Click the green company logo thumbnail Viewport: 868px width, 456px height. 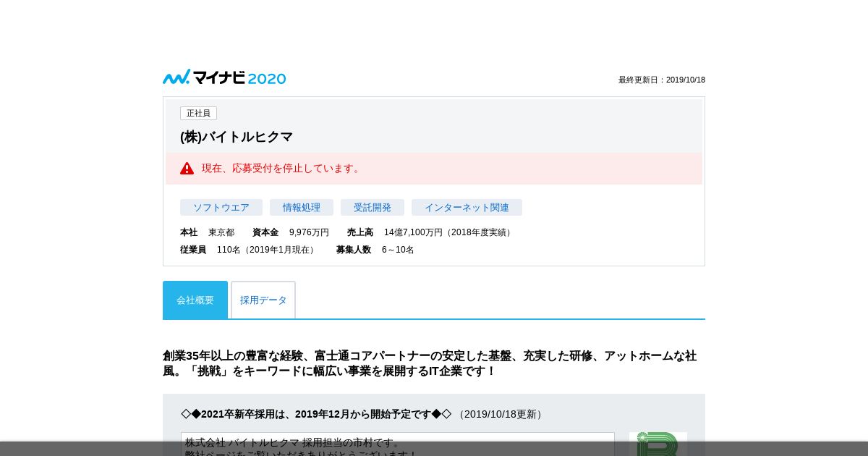(x=658, y=444)
